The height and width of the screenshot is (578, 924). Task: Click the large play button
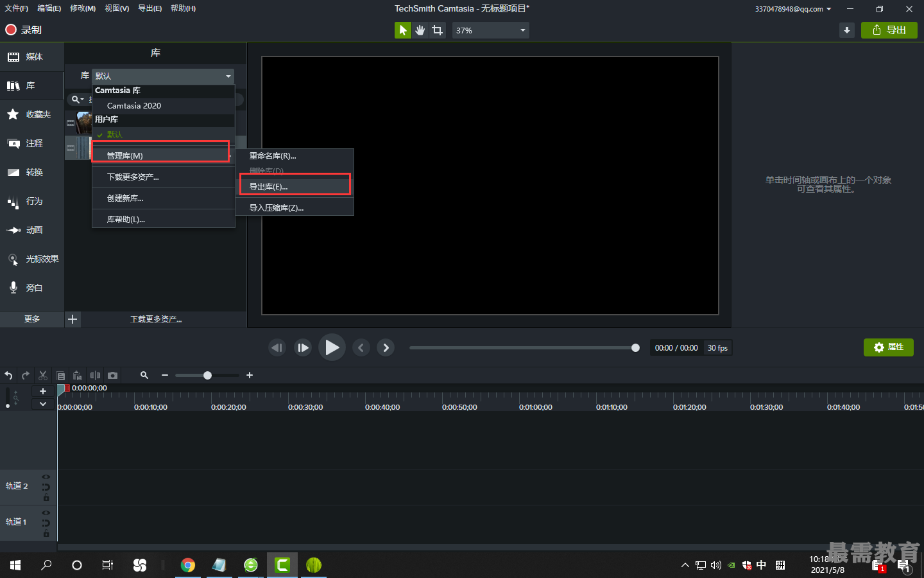[x=332, y=347]
